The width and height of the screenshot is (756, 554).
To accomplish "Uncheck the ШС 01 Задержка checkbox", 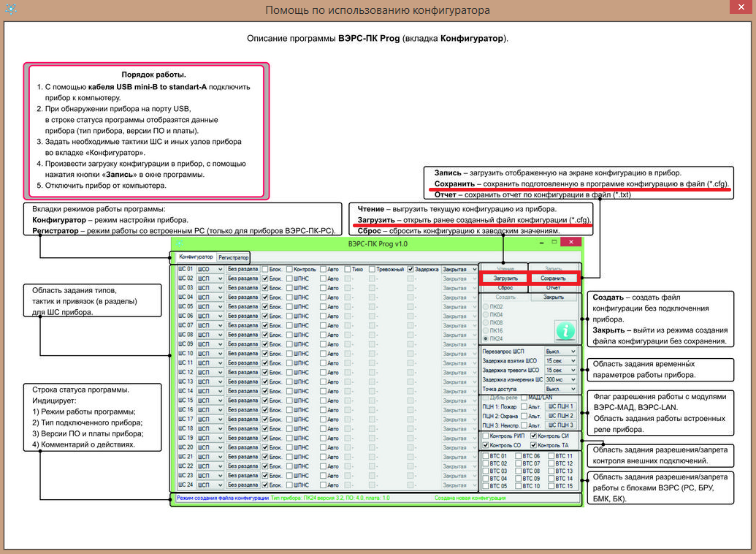I will click(411, 269).
